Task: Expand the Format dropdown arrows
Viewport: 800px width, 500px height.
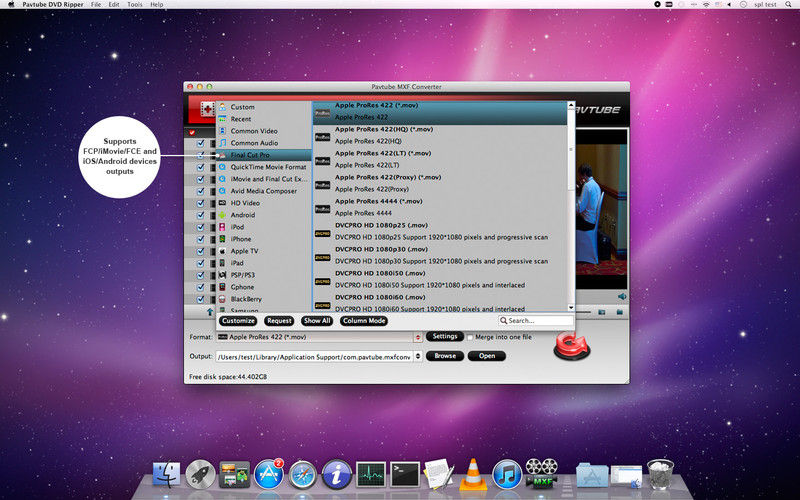Action: tap(418, 337)
